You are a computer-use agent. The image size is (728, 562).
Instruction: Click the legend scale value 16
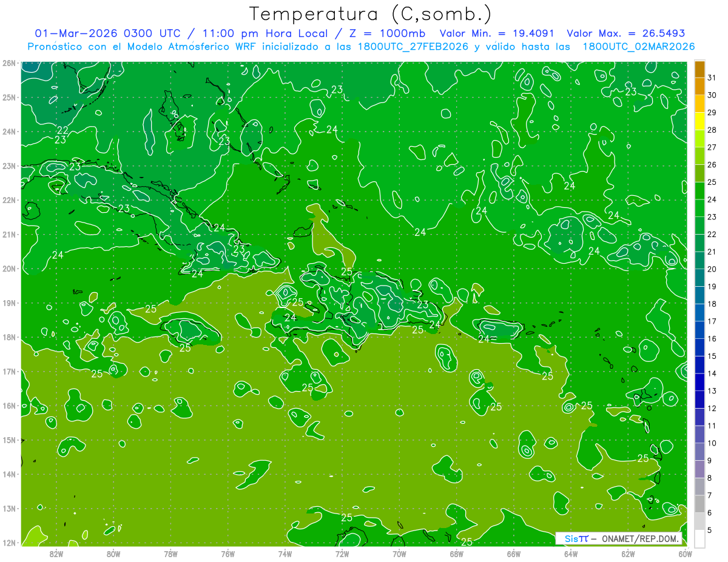pos(712,338)
